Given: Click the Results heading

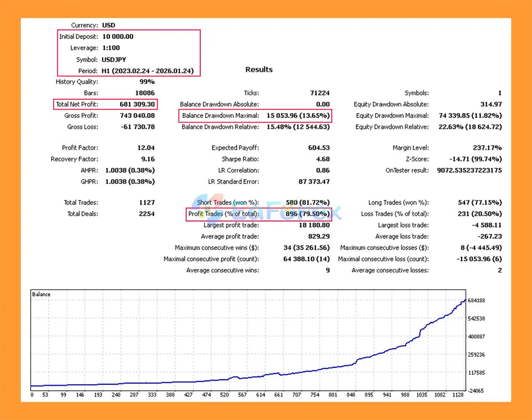Looking at the screenshot, I should 259,69.
